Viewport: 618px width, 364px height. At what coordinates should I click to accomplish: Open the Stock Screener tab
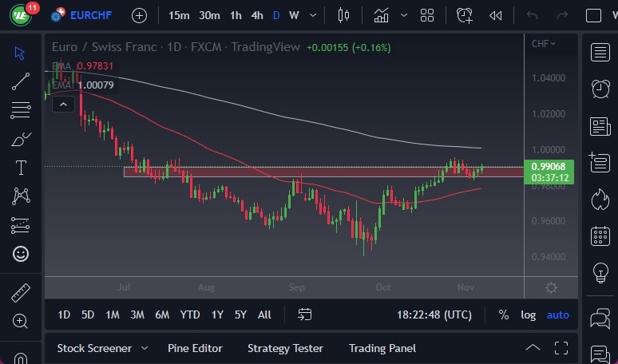(94, 348)
